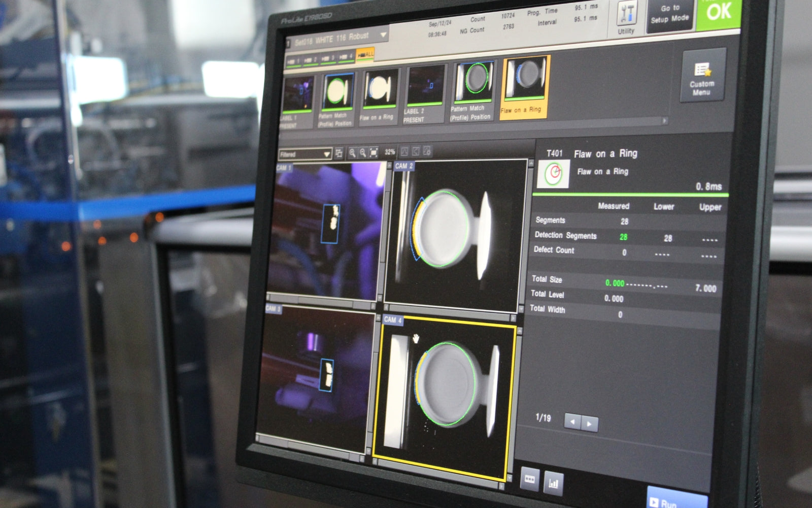Switch to the ALL cameras tab
The width and height of the screenshot is (812, 508).
365,54
